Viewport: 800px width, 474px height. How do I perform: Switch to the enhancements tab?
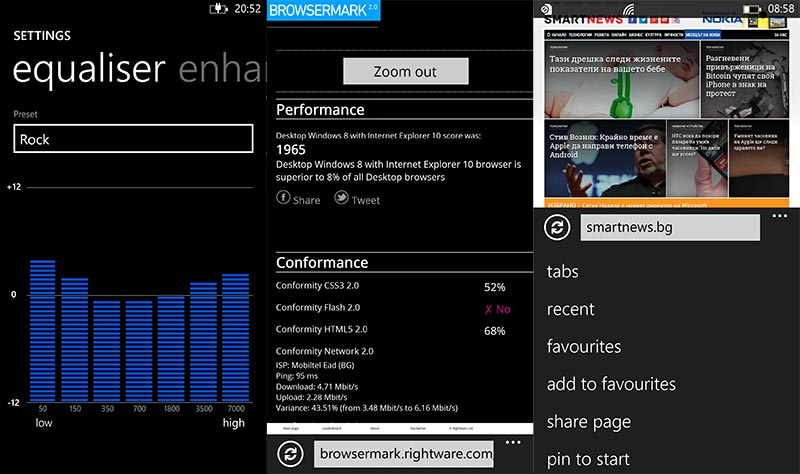(x=223, y=70)
